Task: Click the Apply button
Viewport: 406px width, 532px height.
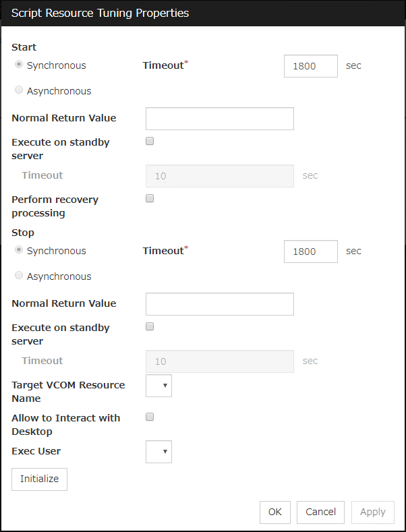Action: click(373, 512)
